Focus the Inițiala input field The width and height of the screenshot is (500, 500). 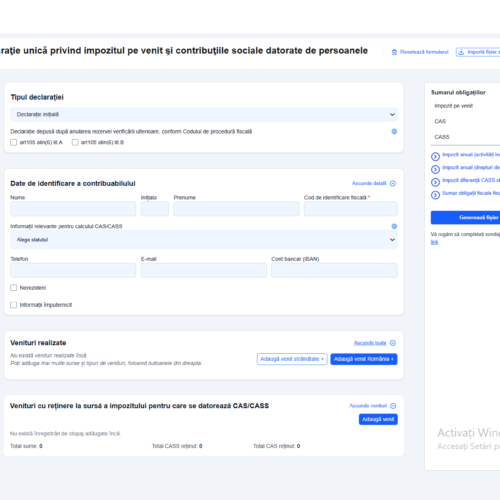coord(155,209)
